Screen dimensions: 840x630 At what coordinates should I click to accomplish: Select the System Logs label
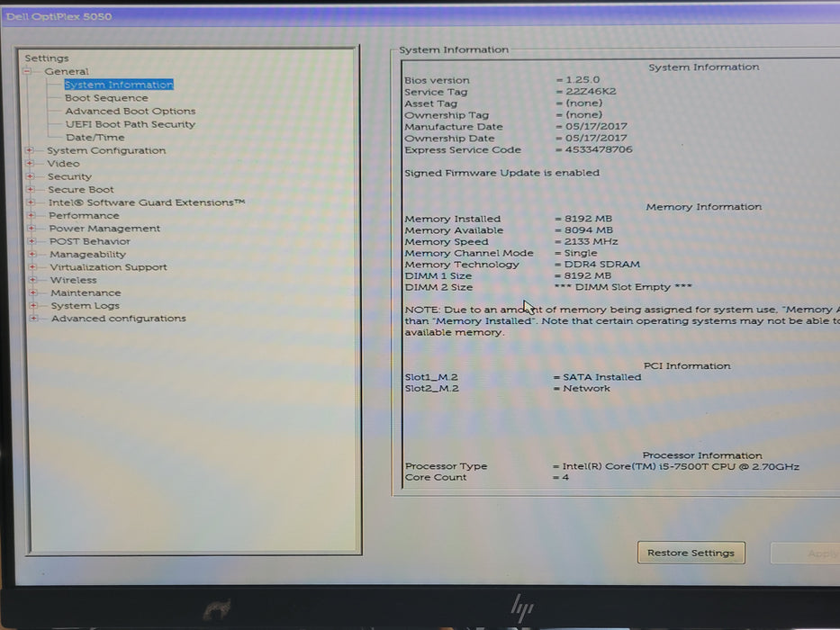click(86, 305)
